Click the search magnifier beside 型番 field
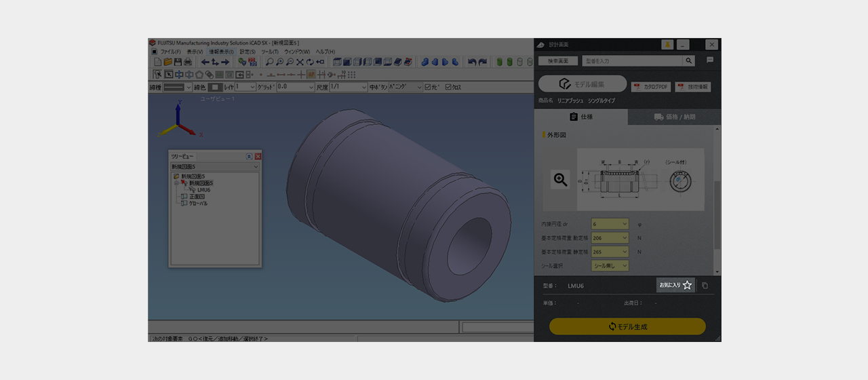Image resolution: width=868 pixels, height=380 pixels. coord(689,61)
